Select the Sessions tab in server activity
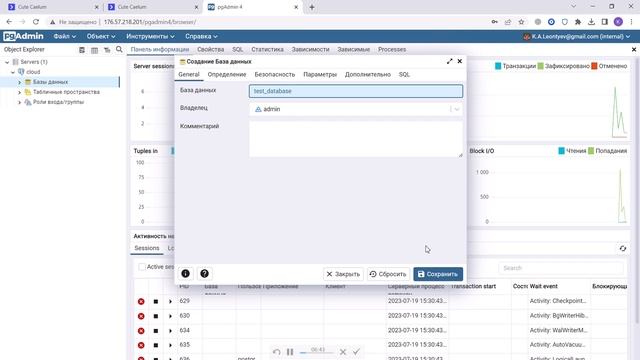640x360 pixels. click(x=147, y=248)
